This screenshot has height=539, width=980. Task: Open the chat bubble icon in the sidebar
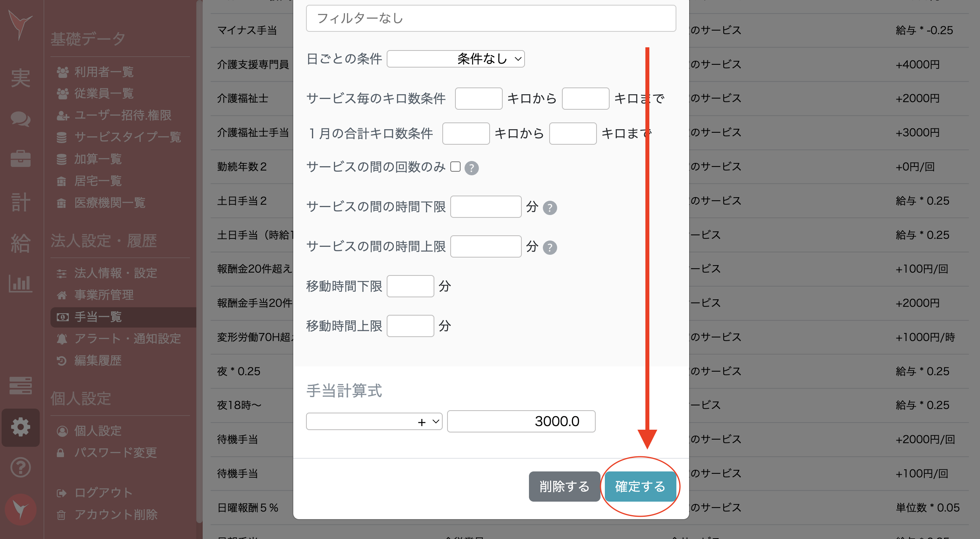(20, 119)
